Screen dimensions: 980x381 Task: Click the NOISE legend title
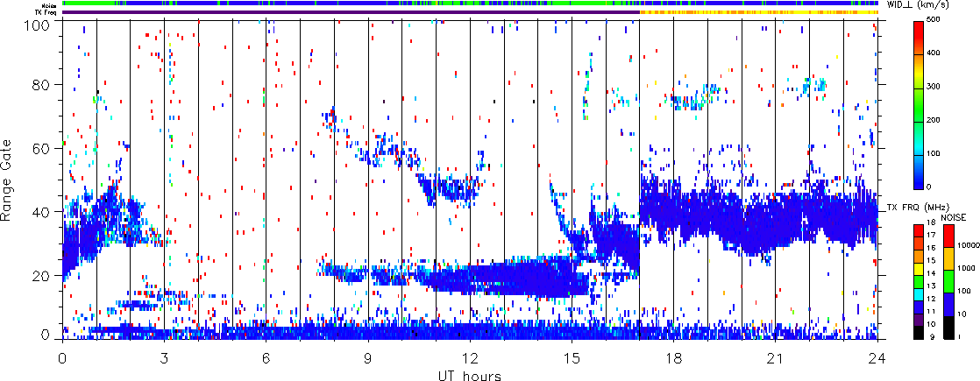pos(954,215)
